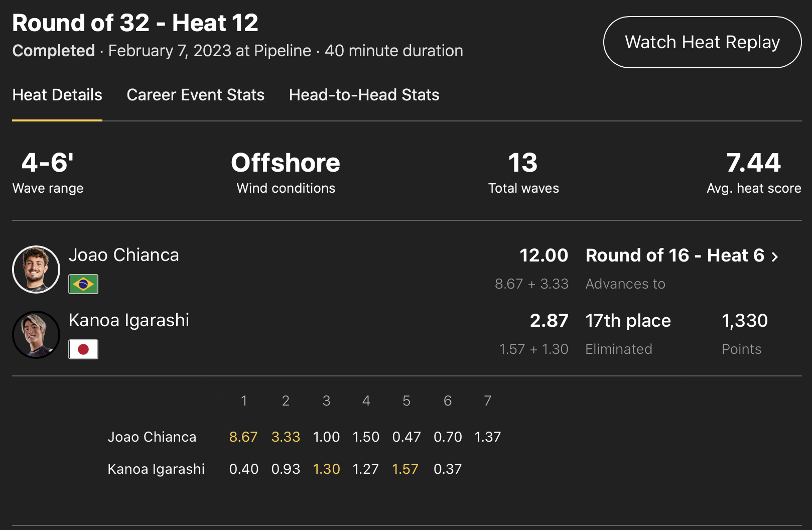
Task: Click the chevron next to Heat 6
Action: (775, 257)
